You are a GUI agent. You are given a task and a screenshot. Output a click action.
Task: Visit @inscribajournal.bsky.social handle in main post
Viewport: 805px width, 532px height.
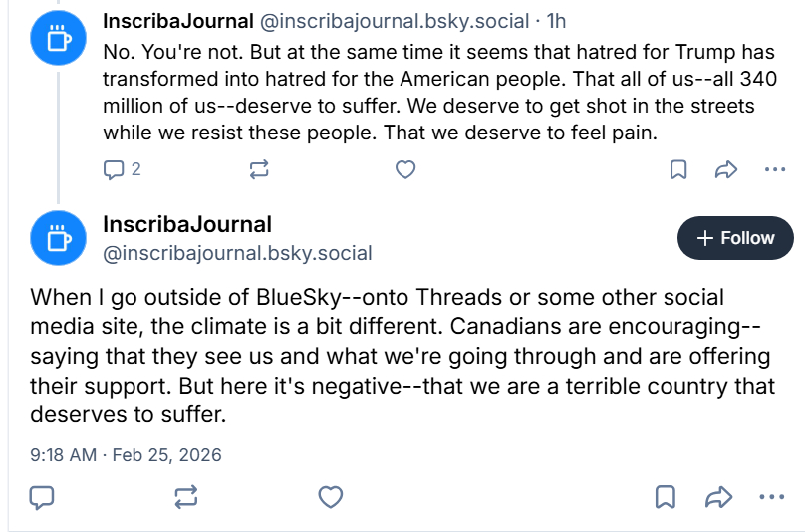click(x=237, y=253)
